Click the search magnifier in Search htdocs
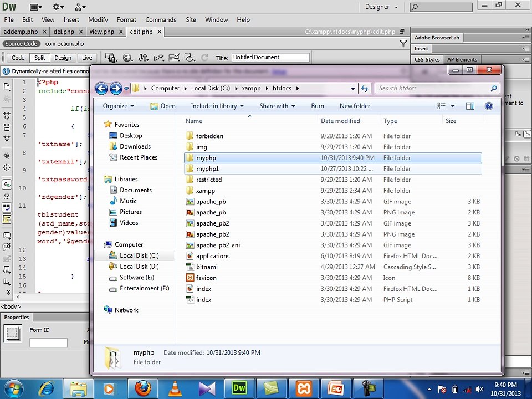Screen dimensions: 532x399 pos(494,88)
